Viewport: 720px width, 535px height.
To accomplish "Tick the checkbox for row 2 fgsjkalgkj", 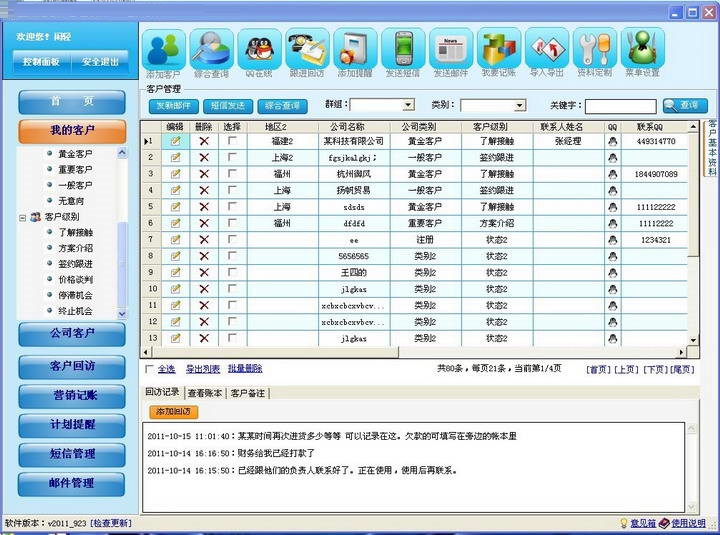I will point(232,157).
